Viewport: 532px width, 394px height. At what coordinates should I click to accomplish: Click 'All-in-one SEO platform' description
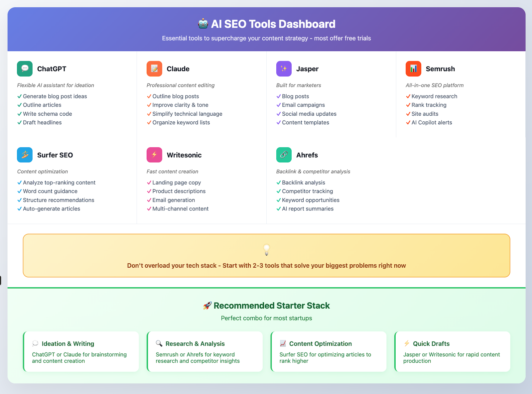coord(435,85)
